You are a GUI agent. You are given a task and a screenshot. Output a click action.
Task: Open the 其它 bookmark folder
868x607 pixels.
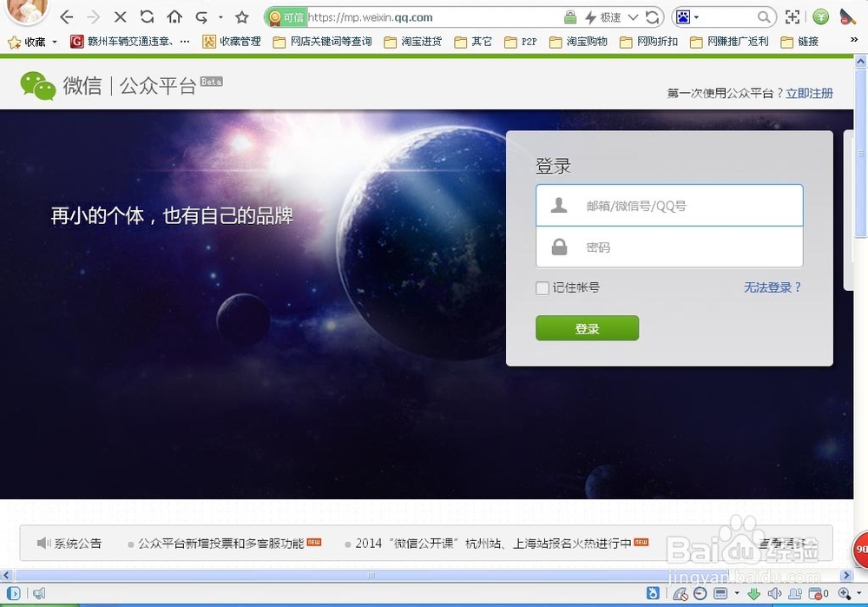point(473,42)
